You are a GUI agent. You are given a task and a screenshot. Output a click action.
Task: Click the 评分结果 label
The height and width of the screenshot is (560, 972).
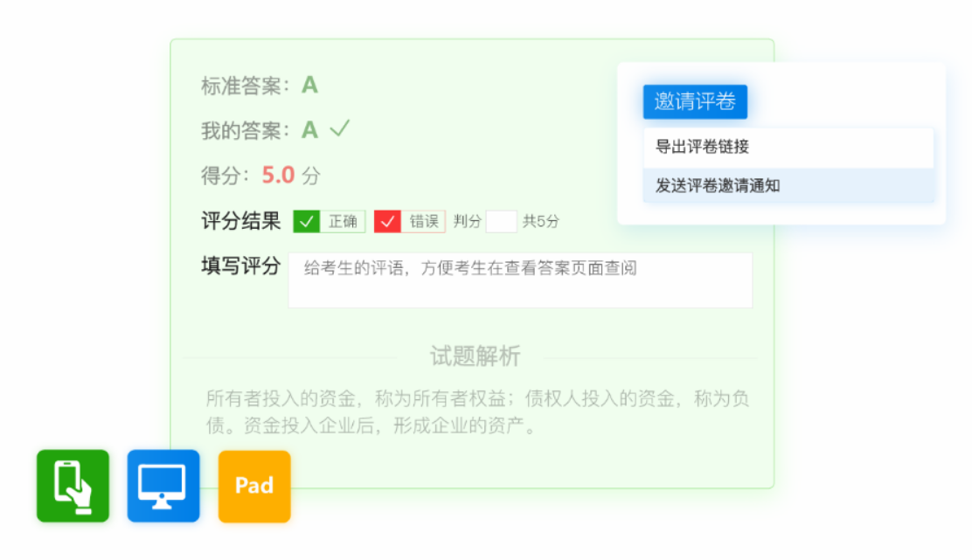click(241, 221)
